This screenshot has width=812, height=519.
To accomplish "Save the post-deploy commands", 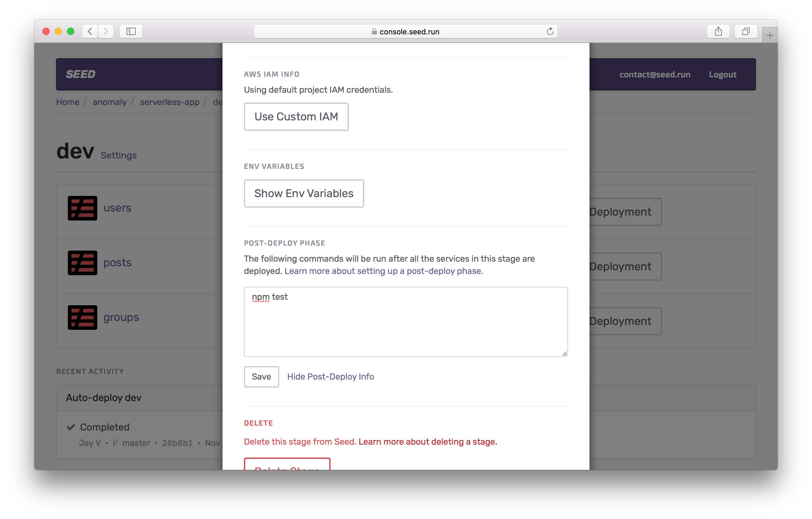I will 261,377.
